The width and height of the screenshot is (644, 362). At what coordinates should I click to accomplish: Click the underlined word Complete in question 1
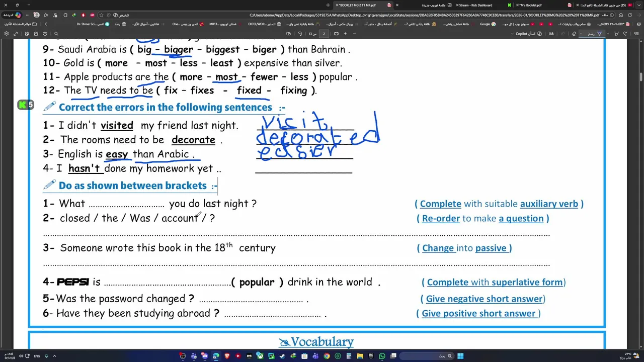[440, 204]
